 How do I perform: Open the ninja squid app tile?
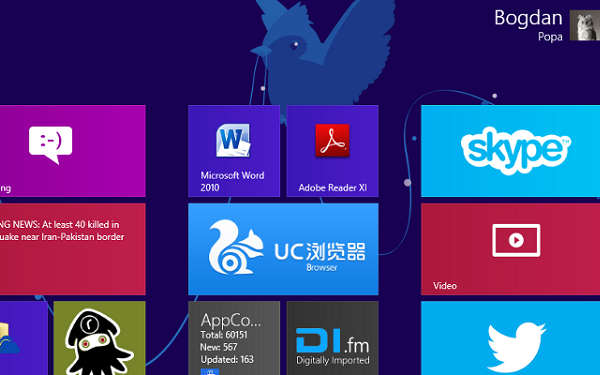coord(99,338)
